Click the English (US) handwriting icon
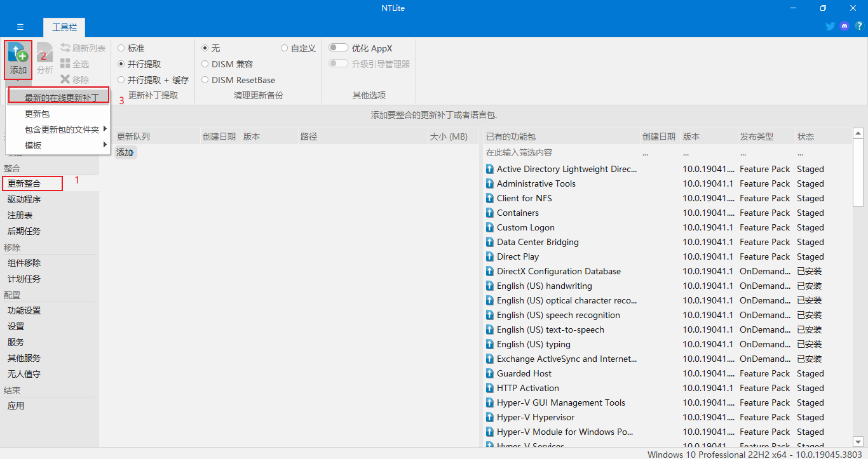Image resolution: width=868 pixels, height=459 pixels. (x=490, y=286)
